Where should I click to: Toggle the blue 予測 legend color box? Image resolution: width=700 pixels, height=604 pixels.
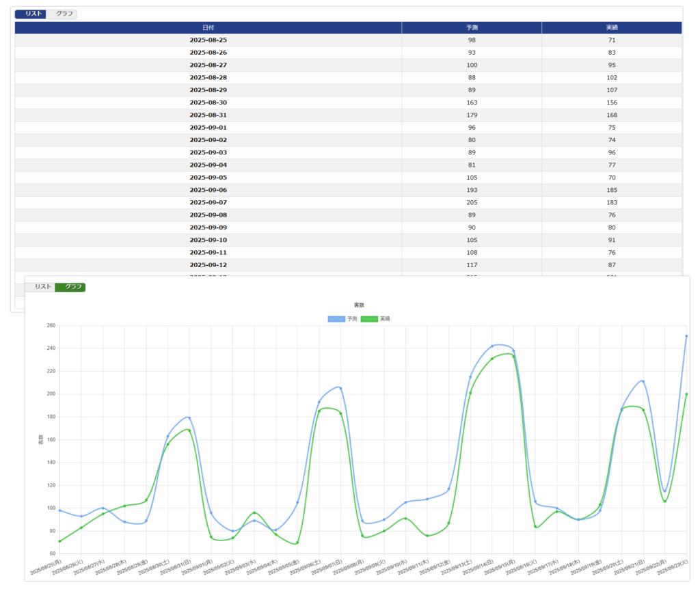[336, 319]
